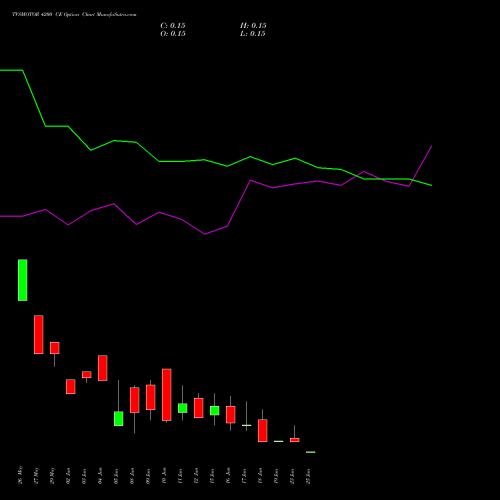Click the 11 Jun date label
The height and width of the screenshot is (500, 500).
click(x=181, y=476)
